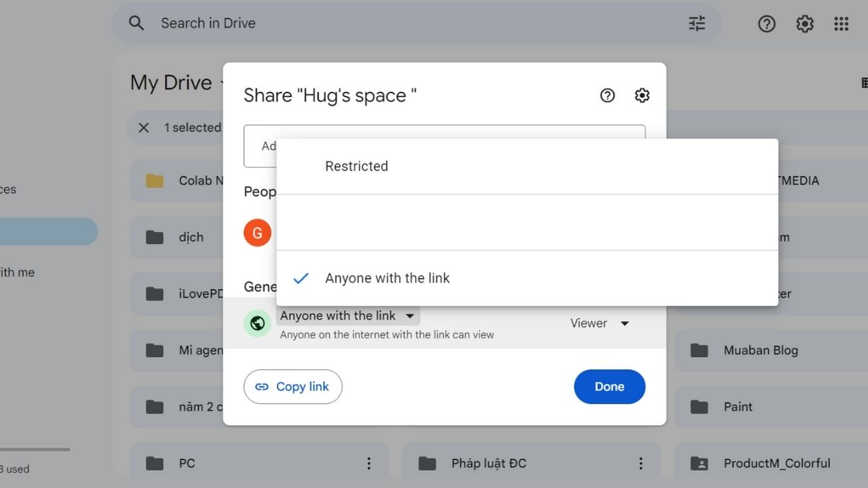Screen dimensions: 868x488
Task: Open the three-dot menu for PC folder
Action: click(370, 463)
